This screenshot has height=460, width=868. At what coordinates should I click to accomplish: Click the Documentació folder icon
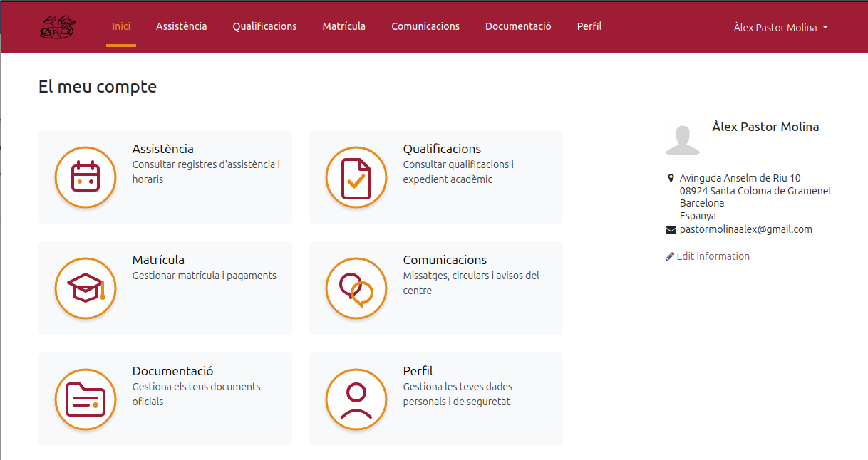click(86, 399)
